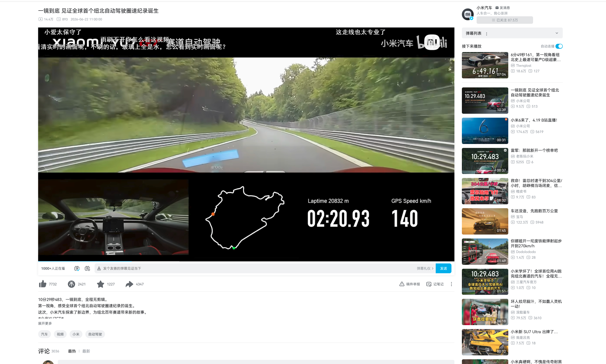Open danmaku settings icon with gear

tap(87, 268)
